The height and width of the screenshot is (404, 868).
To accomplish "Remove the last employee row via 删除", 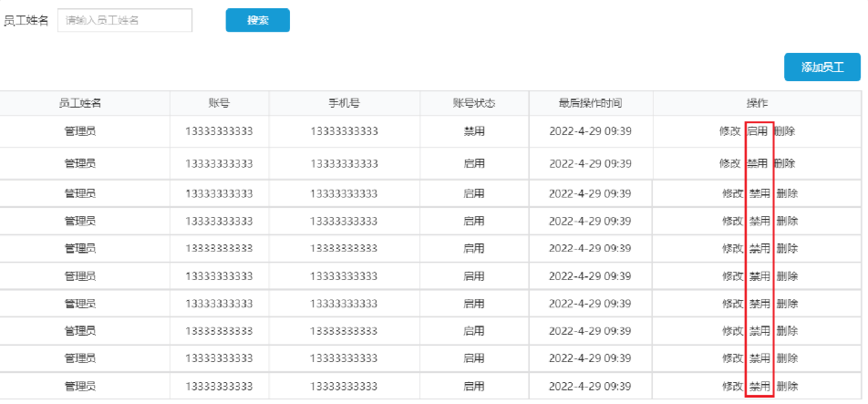I will (787, 387).
